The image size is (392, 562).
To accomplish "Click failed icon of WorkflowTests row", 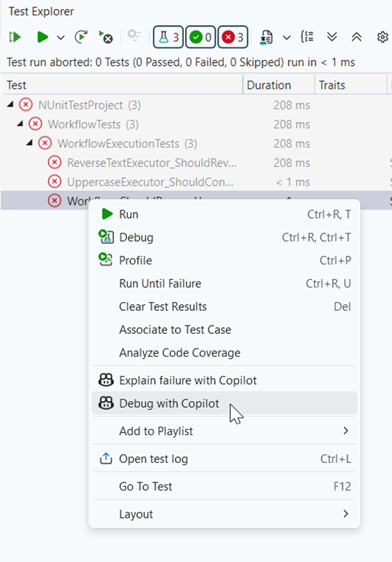I will click(x=35, y=124).
